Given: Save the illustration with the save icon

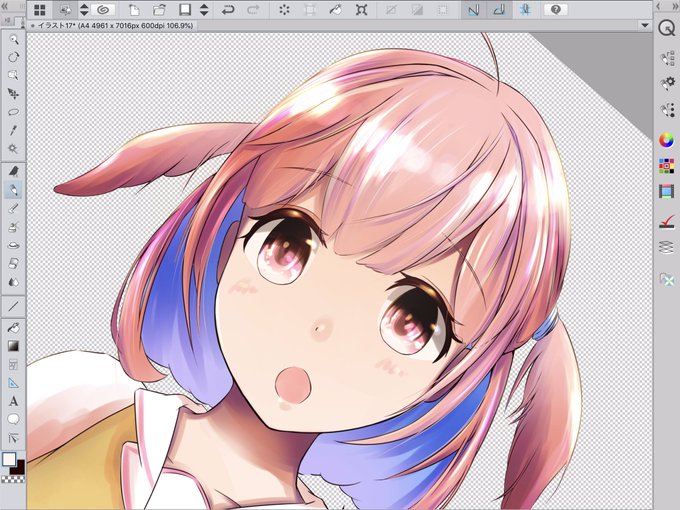Looking at the screenshot, I should (185, 10).
